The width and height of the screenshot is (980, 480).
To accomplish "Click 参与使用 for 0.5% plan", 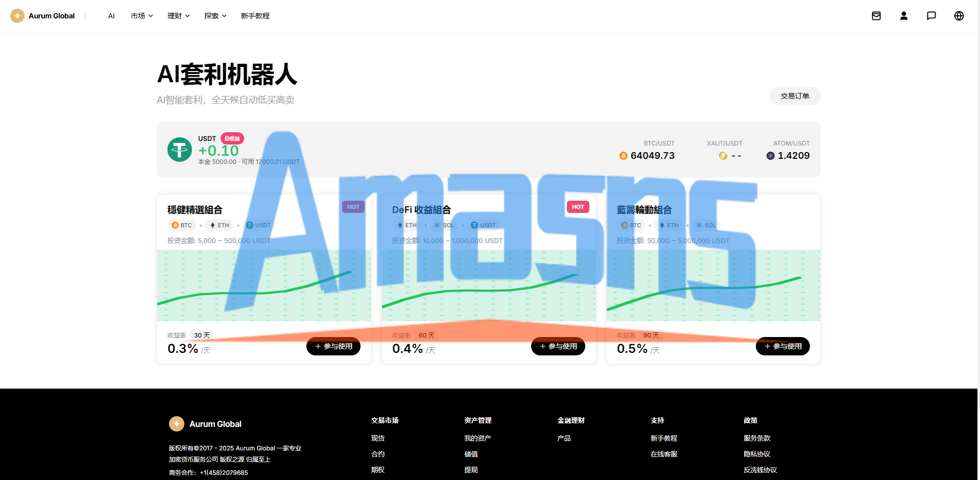I will click(x=783, y=346).
